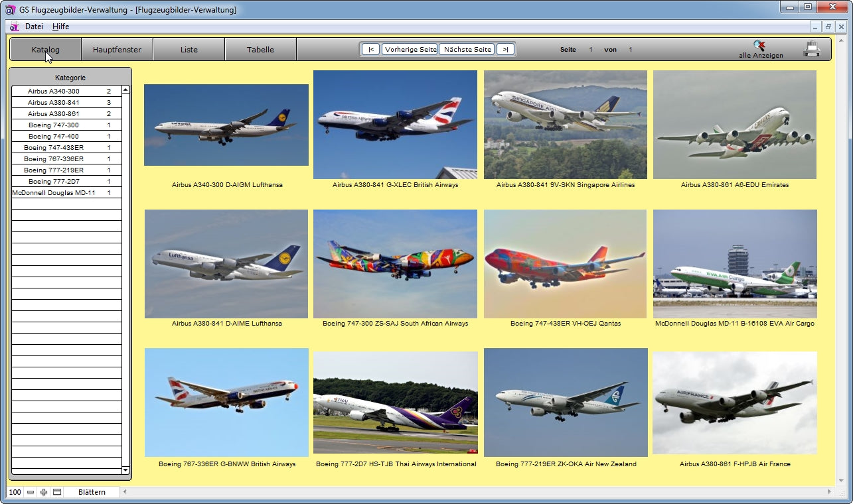Click the zoom in plus icon
This screenshot has width=853, height=504.
44,492
